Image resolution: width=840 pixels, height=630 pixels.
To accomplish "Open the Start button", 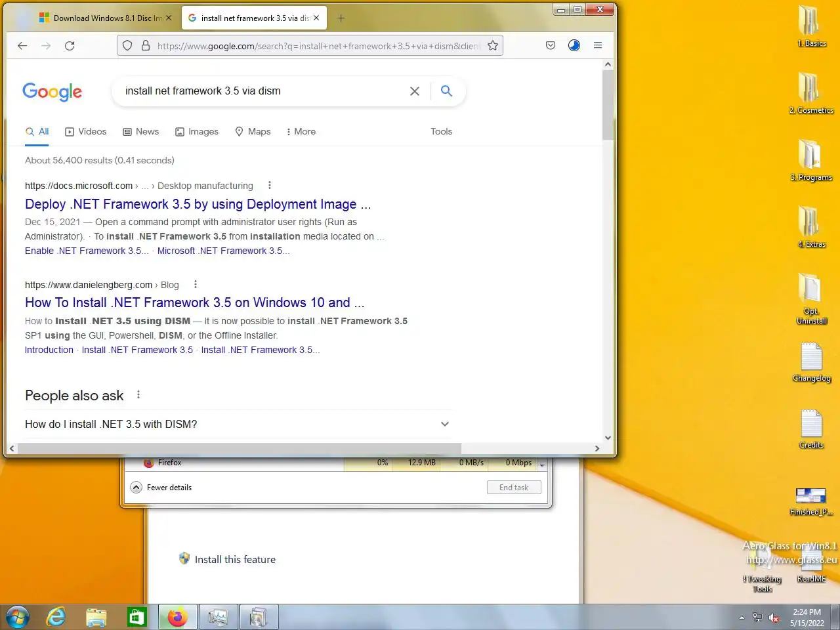I will pyautogui.click(x=18, y=617).
